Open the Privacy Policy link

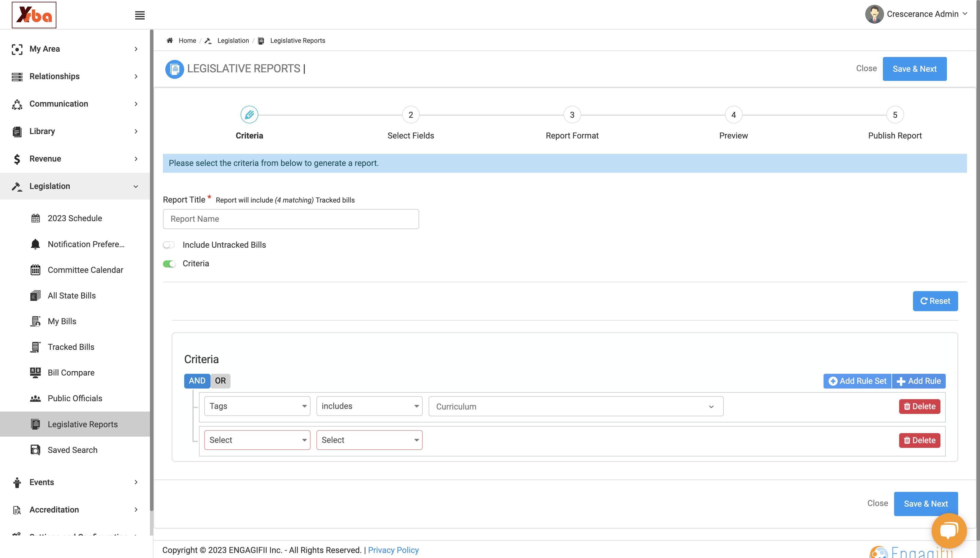click(x=393, y=550)
